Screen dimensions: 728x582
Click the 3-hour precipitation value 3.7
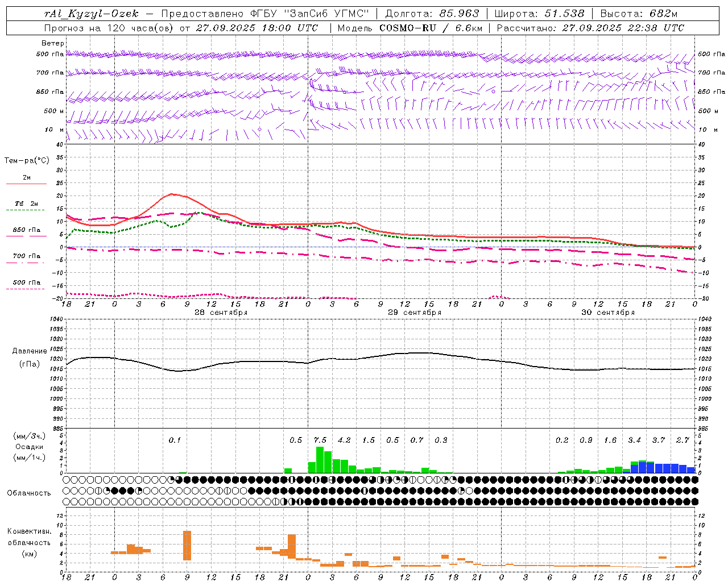pos(659,440)
